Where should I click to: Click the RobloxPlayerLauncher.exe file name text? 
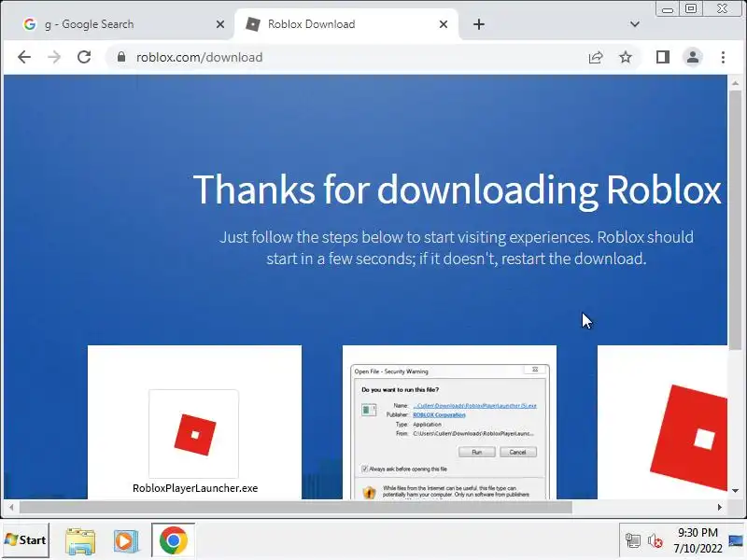[x=195, y=488]
